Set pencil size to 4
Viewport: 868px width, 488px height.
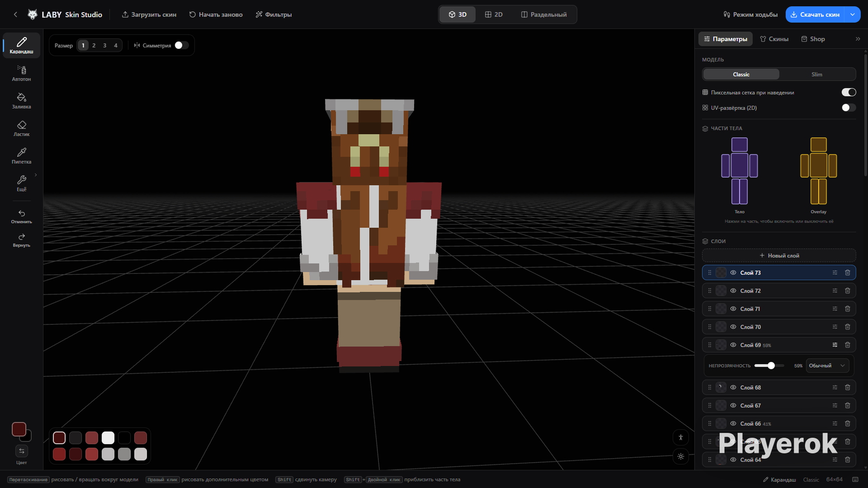point(116,45)
